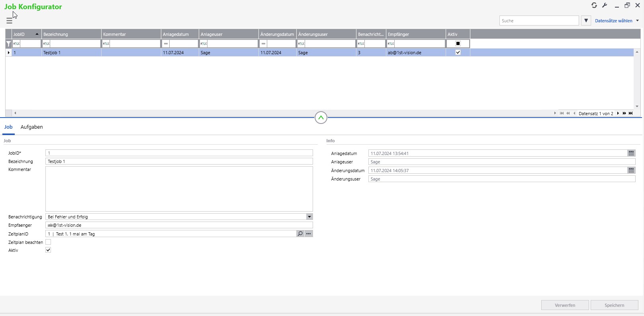Screen dimensions: 644x316
Task: Sort by Anlagedatum column header
Action: [180, 34]
